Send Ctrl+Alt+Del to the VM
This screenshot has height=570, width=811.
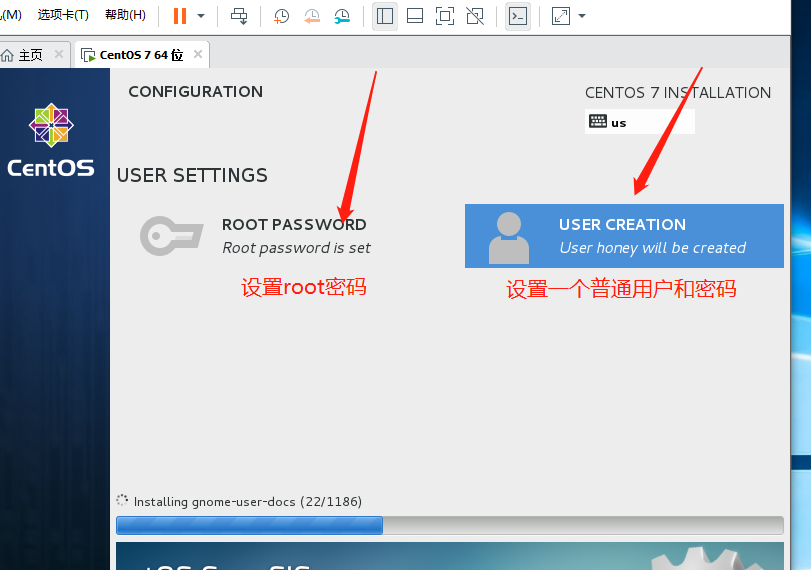tap(239, 16)
